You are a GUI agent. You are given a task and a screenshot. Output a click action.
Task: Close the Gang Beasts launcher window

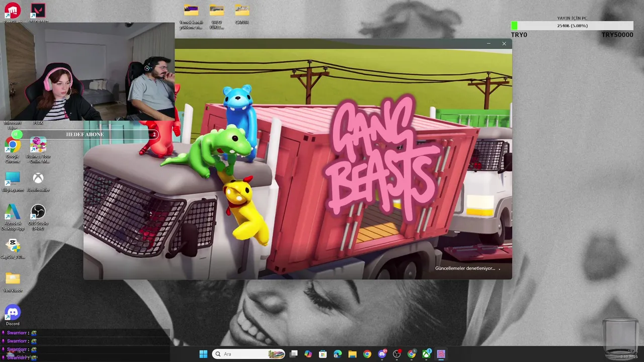[x=504, y=44]
